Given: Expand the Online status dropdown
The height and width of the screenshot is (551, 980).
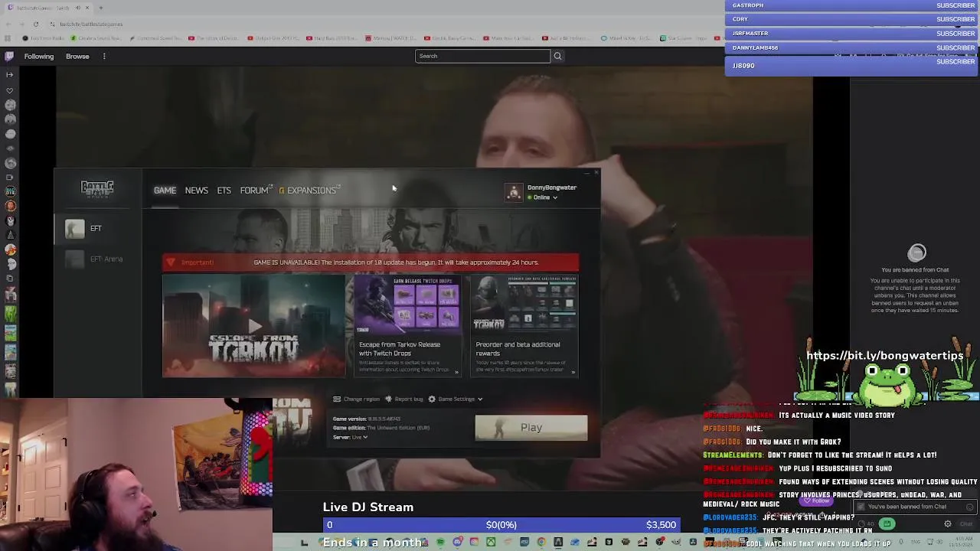Looking at the screenshot, I should [x=543, y=197].
